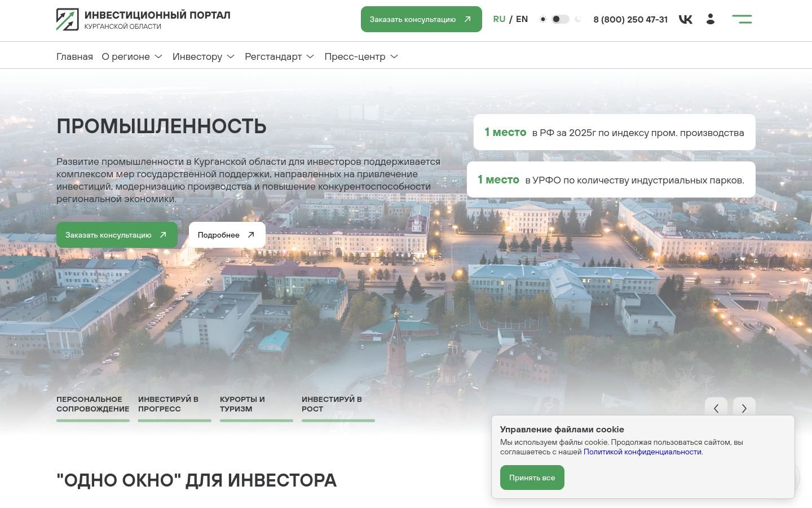Select the «Курорты и туризм» slide tab
The height and width of the screenshot is (508, 812).
point(257,408)
